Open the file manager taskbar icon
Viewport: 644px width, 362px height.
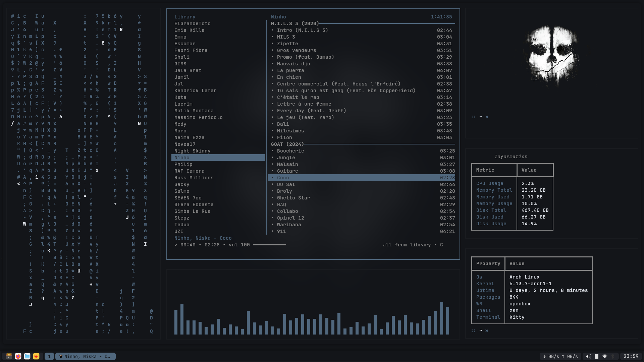tap(27, 356)
